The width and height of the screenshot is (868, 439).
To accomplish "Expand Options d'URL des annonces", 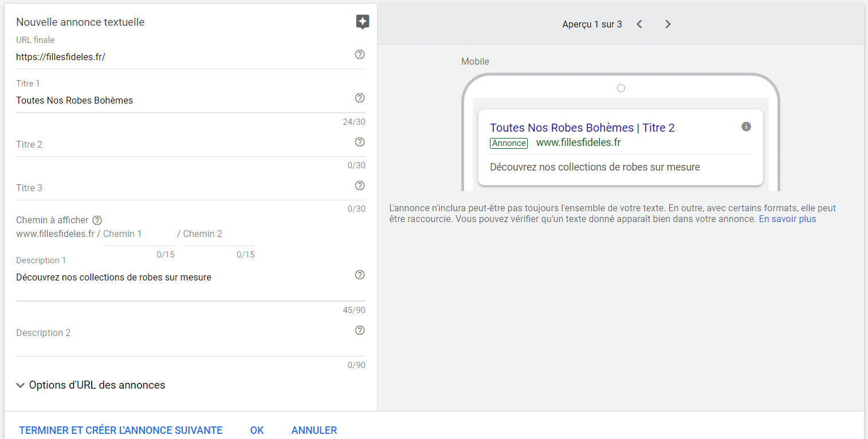I will tap(92, 385).
